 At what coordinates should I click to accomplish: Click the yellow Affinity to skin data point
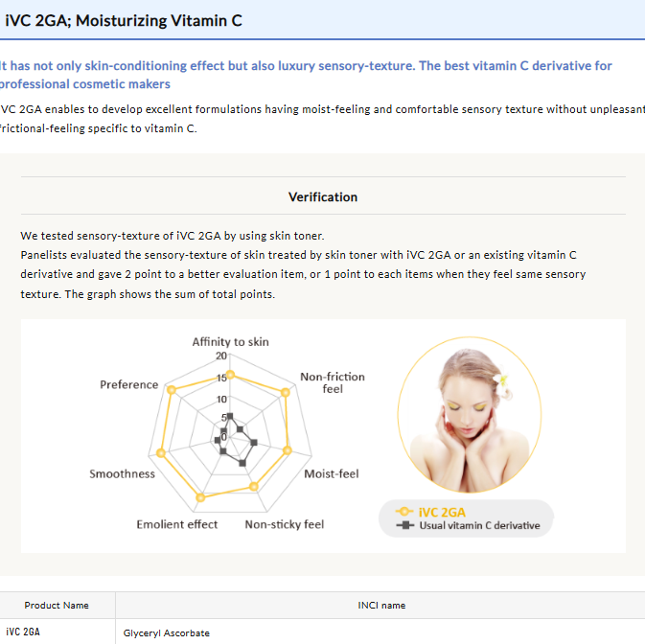[229, 375]
